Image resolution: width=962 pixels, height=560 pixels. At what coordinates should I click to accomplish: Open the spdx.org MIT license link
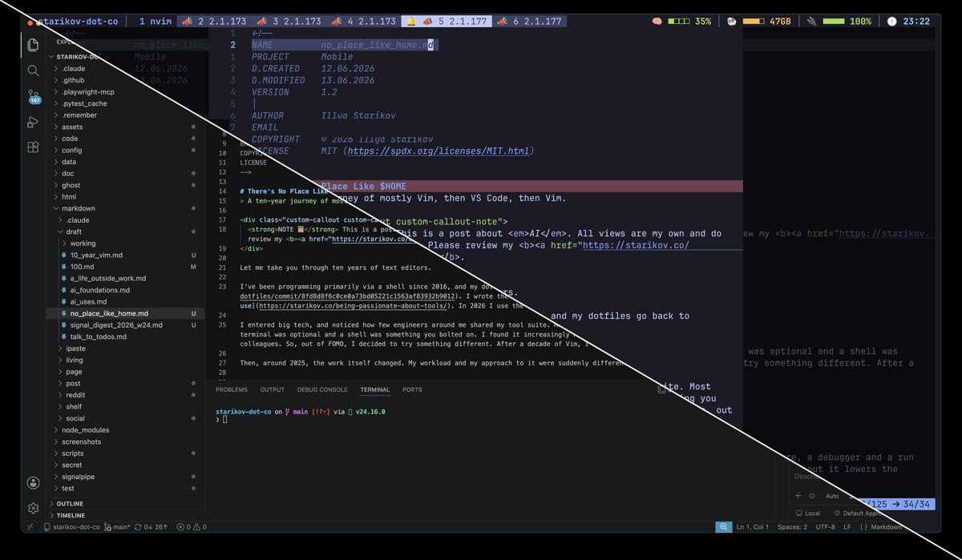pos(439,151)
